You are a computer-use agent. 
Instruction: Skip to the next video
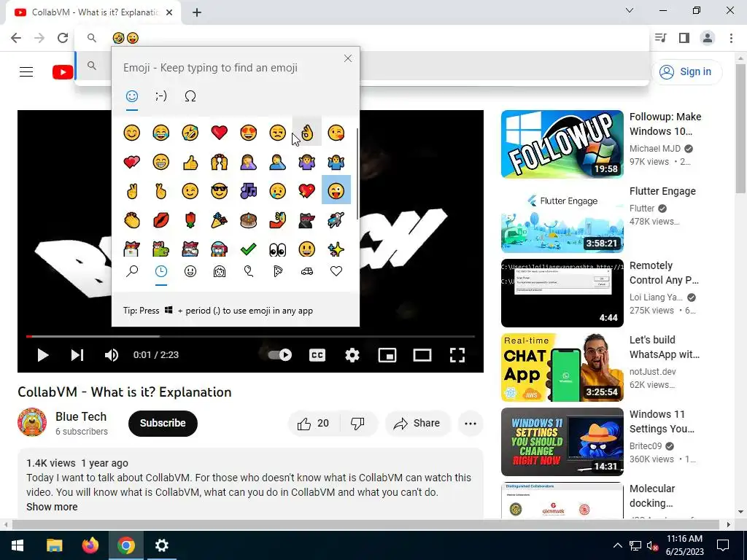coord(77,355)
